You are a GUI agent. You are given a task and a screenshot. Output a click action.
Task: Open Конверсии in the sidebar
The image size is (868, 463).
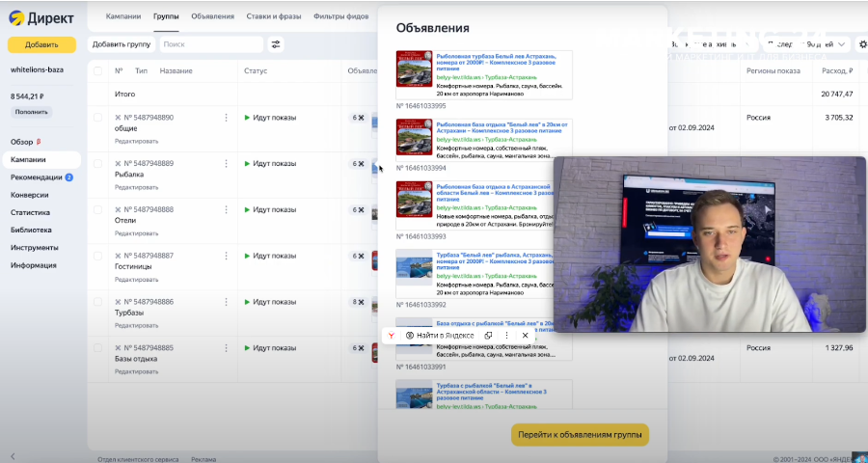(x=29, y=195)
